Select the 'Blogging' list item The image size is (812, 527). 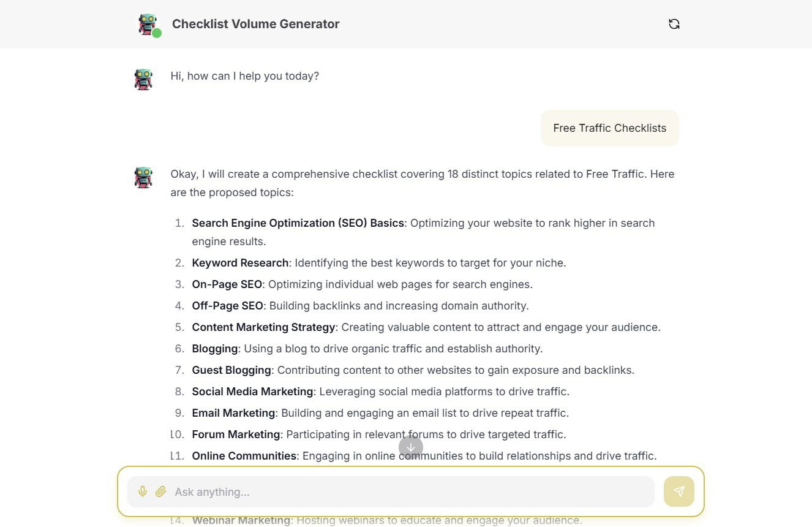click(367, 349)
